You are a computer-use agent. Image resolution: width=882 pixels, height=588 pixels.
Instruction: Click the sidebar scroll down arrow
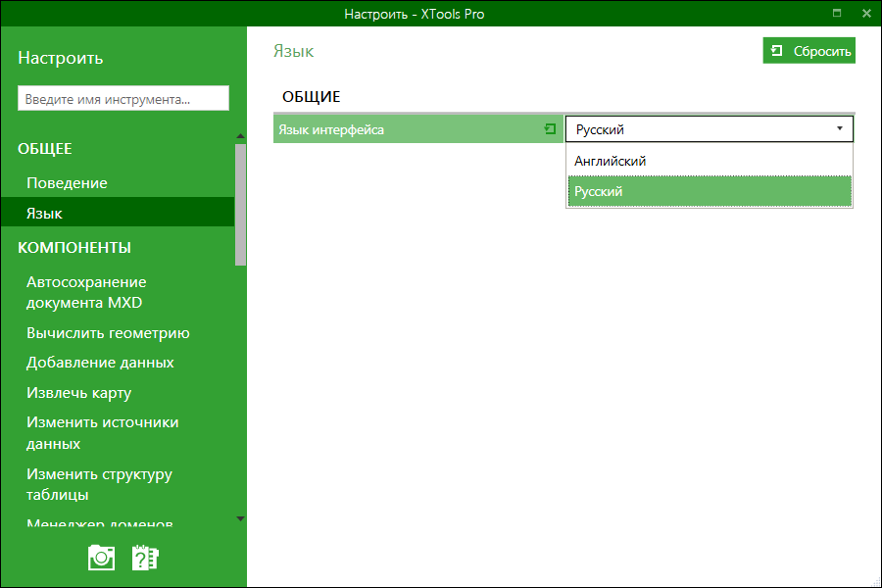click(x=240, y=518)
